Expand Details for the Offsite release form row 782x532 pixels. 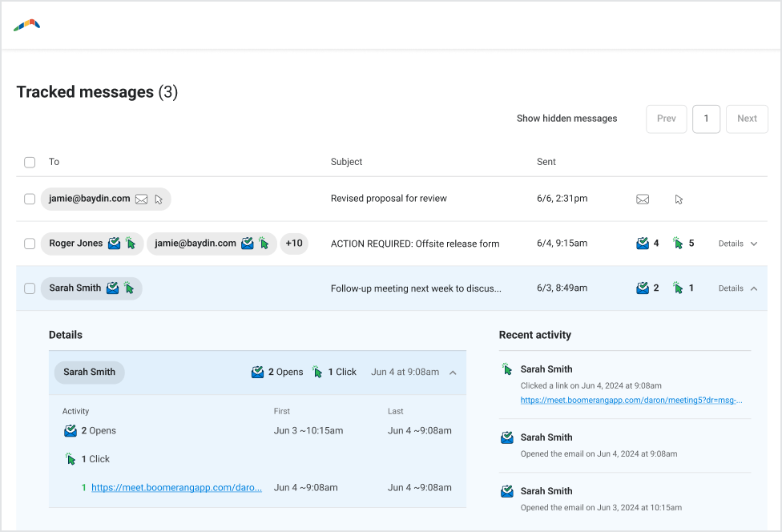(x=737, y=244)
